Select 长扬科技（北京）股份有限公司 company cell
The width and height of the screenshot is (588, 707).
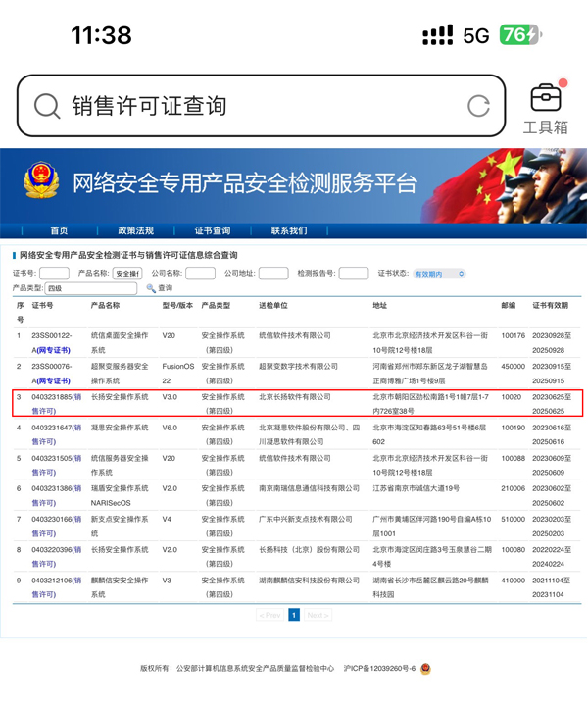pos(309,550)
